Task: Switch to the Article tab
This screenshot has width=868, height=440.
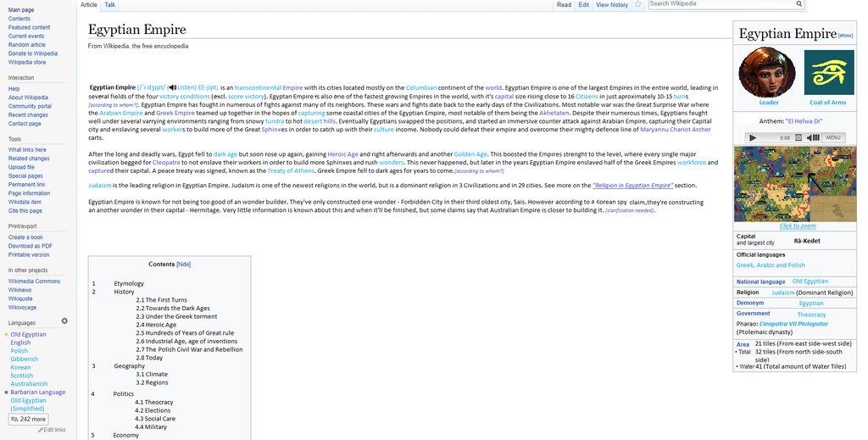Action: click(88, 5)
